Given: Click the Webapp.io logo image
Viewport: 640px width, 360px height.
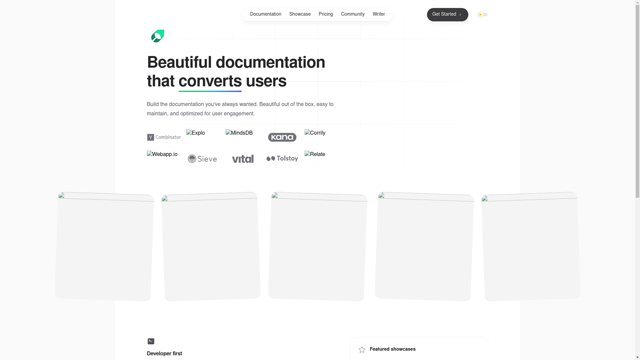Looking at the screenshot, I should tap(162, 154).
